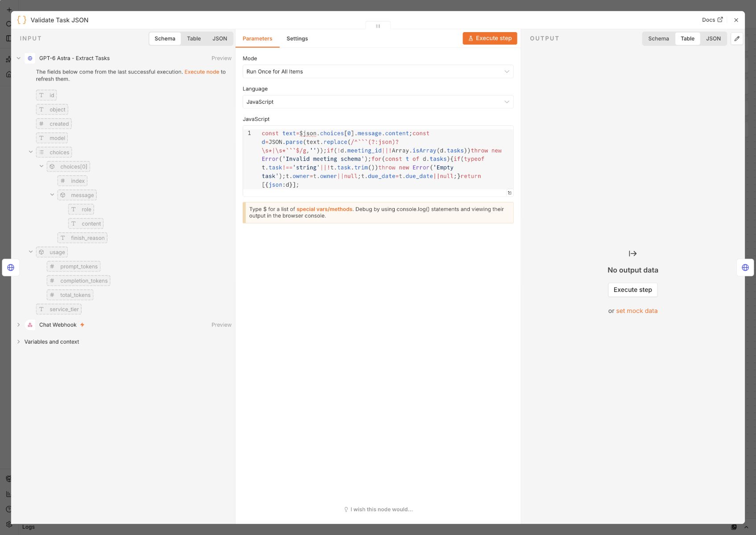Image resolution: width=756 pixels, height=535 pixels.
Task: Select the usage schema field
Action: (x=52, y=252)
